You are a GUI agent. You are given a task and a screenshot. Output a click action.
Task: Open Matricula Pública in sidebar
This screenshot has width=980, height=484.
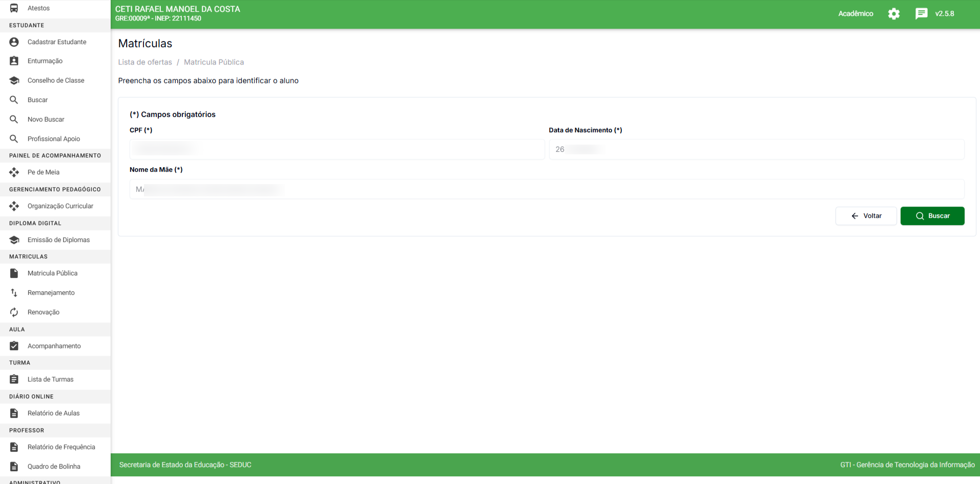52,273
